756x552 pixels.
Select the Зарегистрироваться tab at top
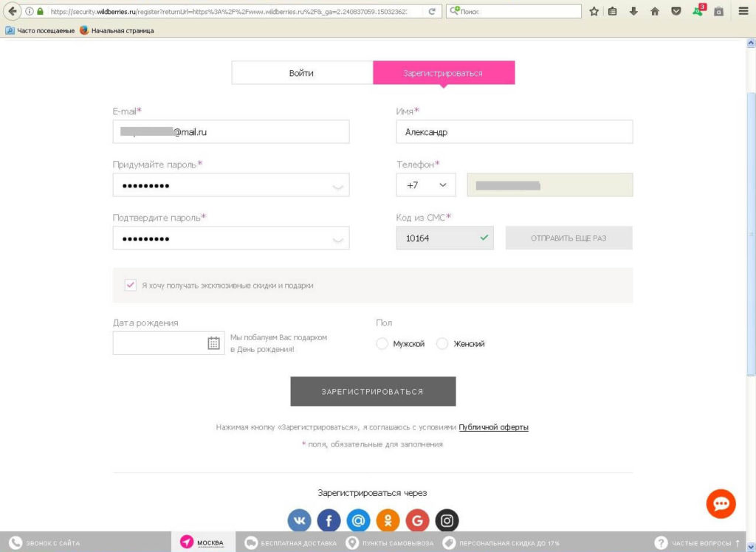pos(443,73)
